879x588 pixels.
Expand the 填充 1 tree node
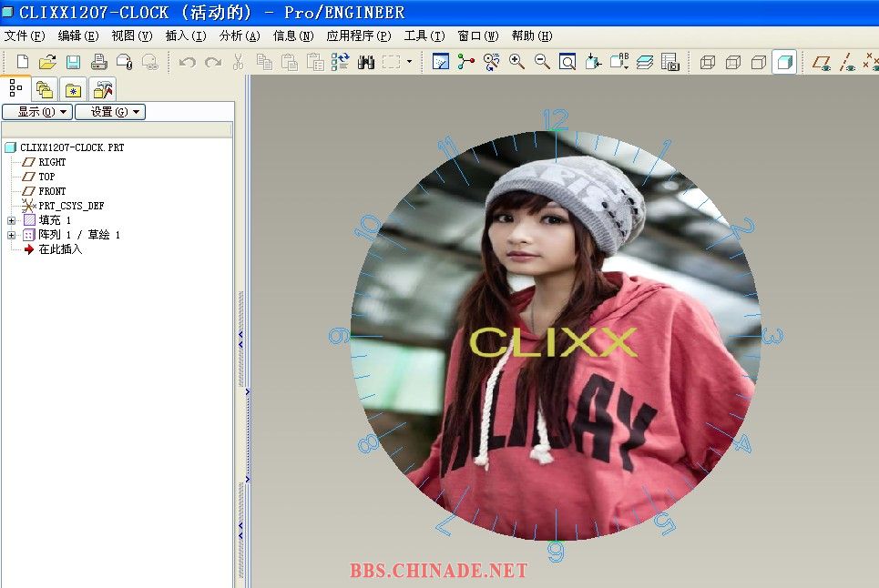point(11,220)
